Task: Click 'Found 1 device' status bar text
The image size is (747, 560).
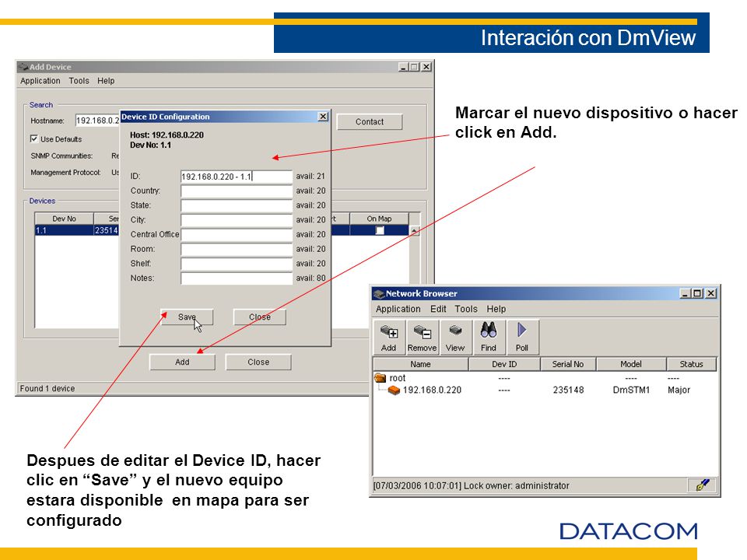Action: (x=47, y=389)
